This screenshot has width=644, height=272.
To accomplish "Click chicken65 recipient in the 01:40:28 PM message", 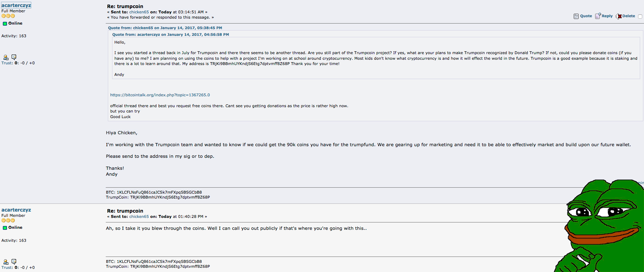I will [139, 216].
